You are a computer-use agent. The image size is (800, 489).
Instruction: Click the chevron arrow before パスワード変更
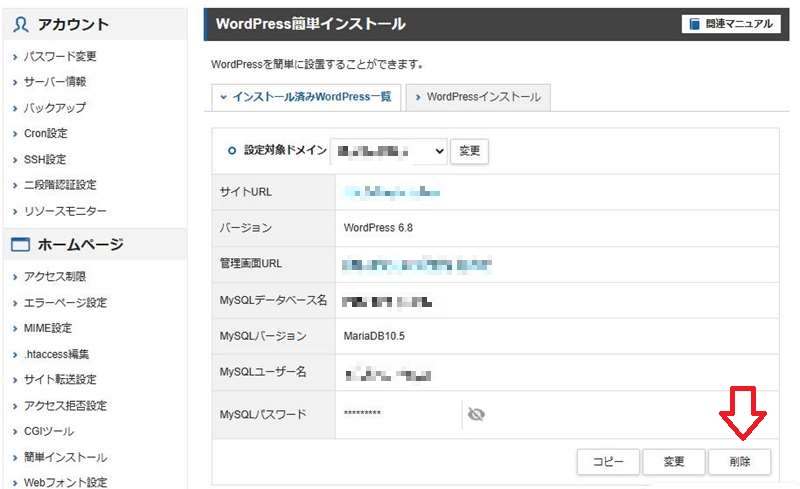coord(15,57)
